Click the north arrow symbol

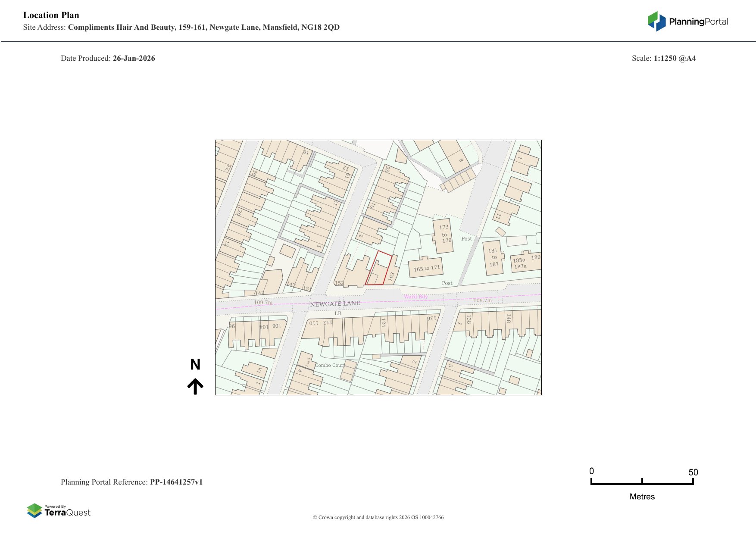tap(195, 386)
